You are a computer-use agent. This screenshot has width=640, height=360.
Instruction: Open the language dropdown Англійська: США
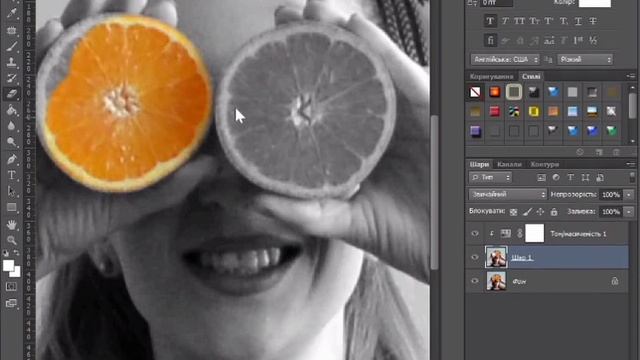(505, 60)
